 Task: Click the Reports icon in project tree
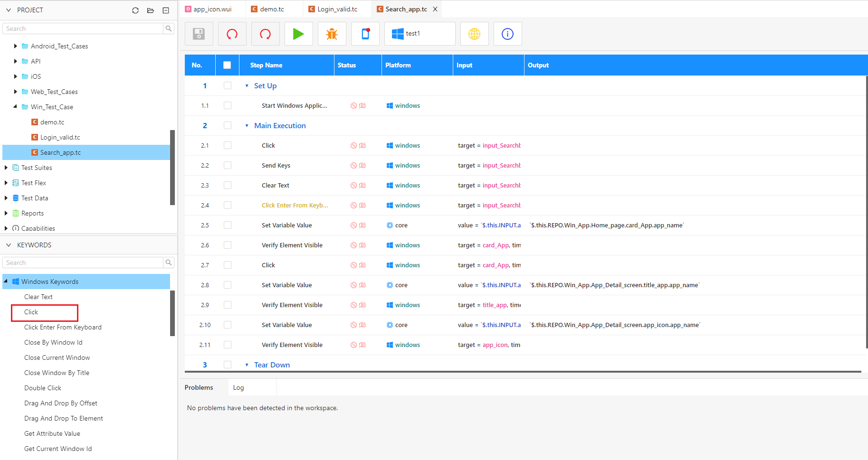point(16,213)
